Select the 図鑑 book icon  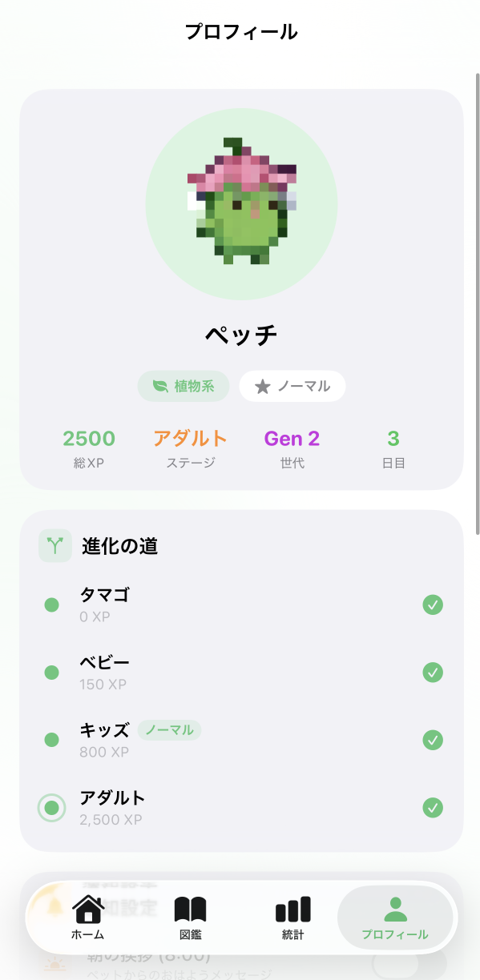click(189, 910)
